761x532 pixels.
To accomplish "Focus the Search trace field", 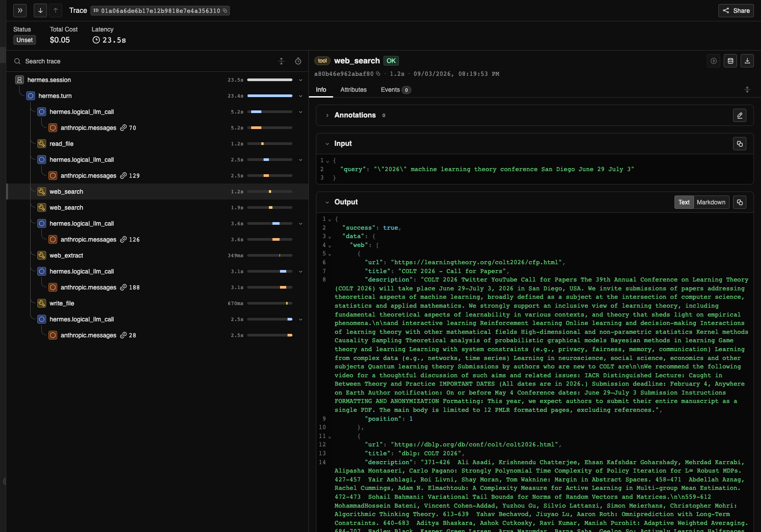I will click(x=146, y=61).
